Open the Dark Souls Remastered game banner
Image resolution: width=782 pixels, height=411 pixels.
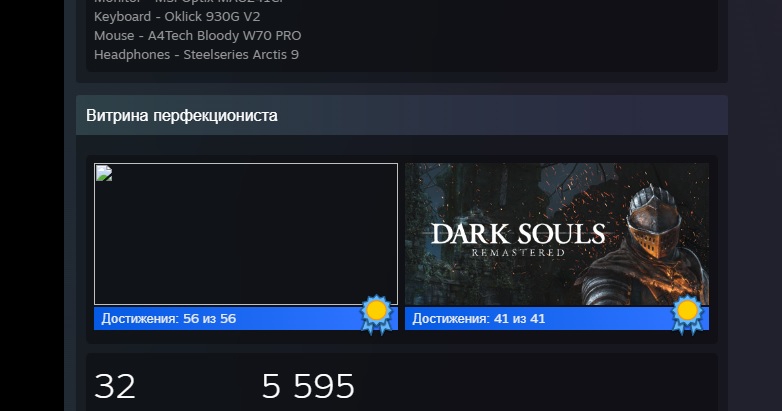(x=557, y=234)
